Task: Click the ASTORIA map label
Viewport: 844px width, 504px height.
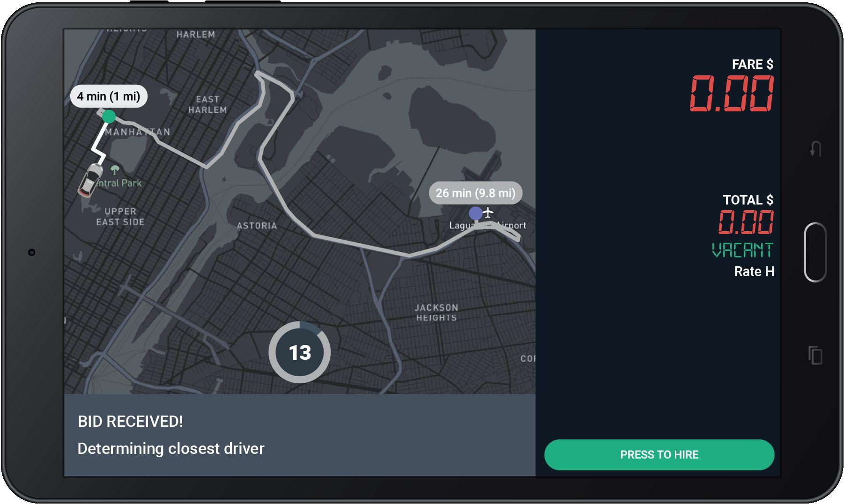Action: tap(257, 226)
